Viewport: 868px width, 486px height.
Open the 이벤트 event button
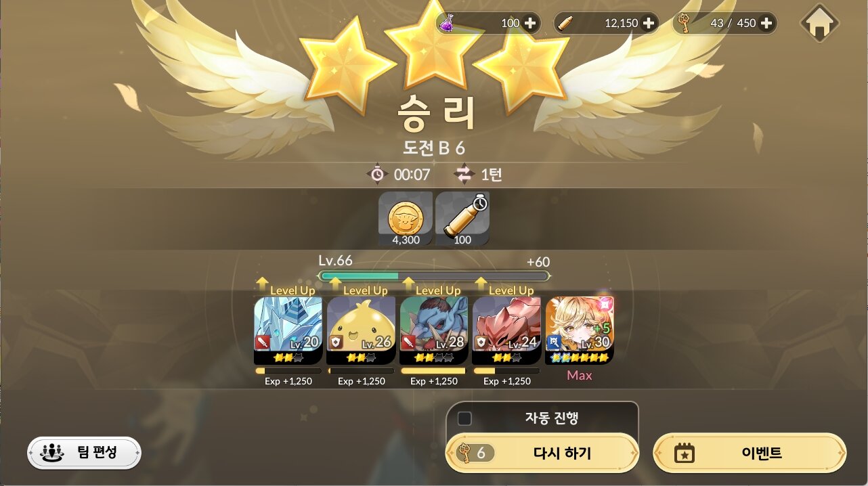pyautogui.click(x=750, y=453)
